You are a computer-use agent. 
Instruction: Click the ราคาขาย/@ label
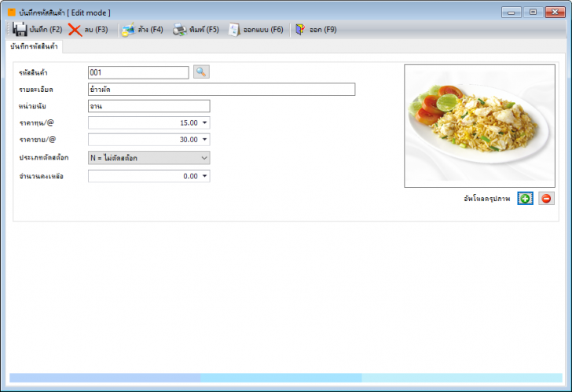coord(38,140)
